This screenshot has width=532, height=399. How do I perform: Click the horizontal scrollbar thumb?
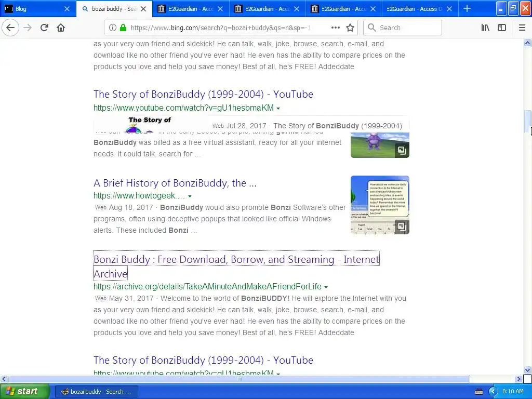(x=239, y=379)
